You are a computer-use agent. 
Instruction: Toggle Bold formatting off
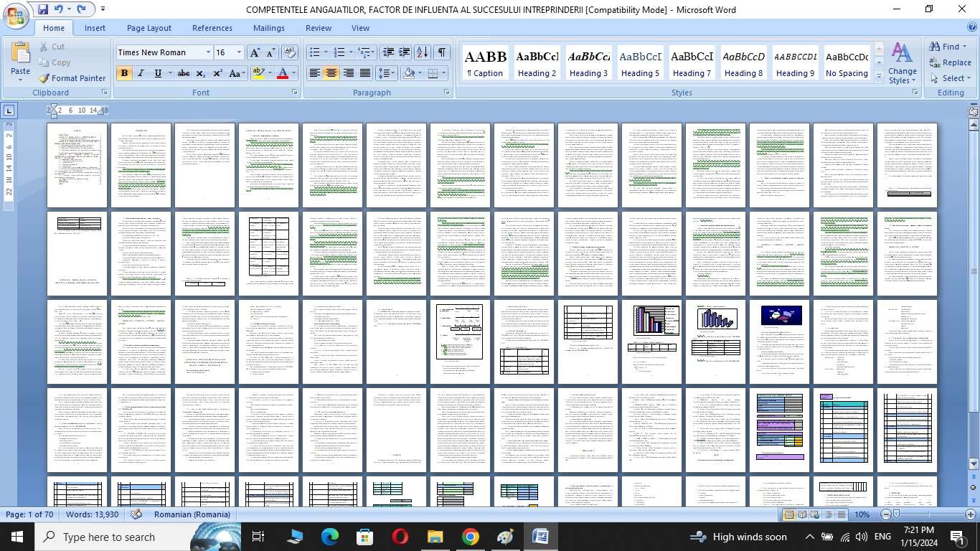tap(124, 73)
